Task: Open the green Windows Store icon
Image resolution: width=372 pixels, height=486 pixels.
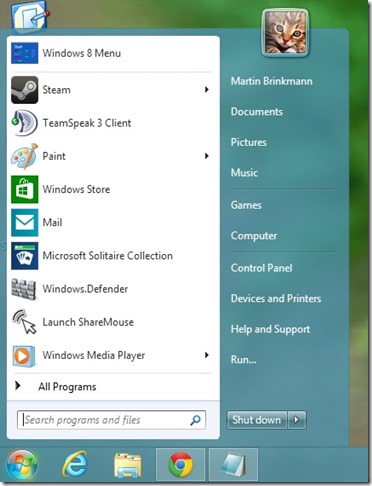Action: [x=24, y=189]
